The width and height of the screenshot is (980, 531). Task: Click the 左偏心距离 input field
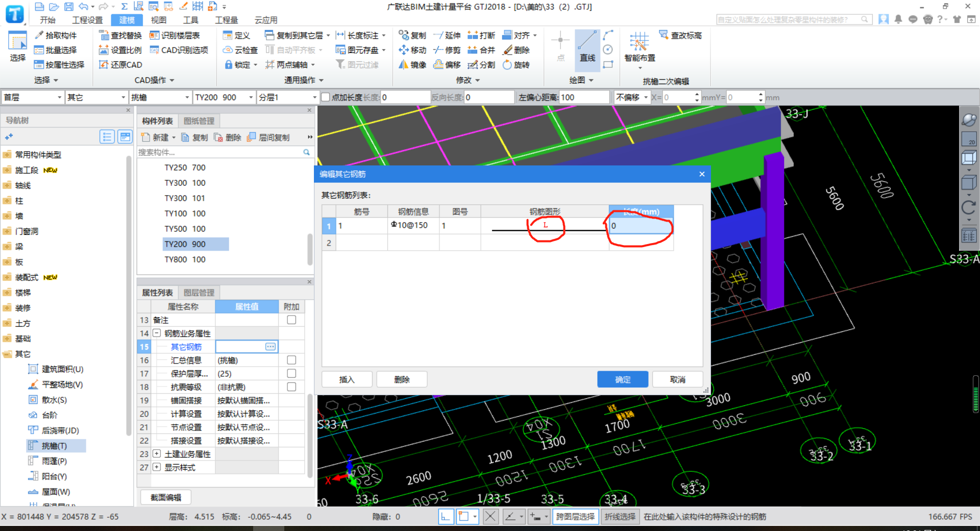[x=584, y=97]
